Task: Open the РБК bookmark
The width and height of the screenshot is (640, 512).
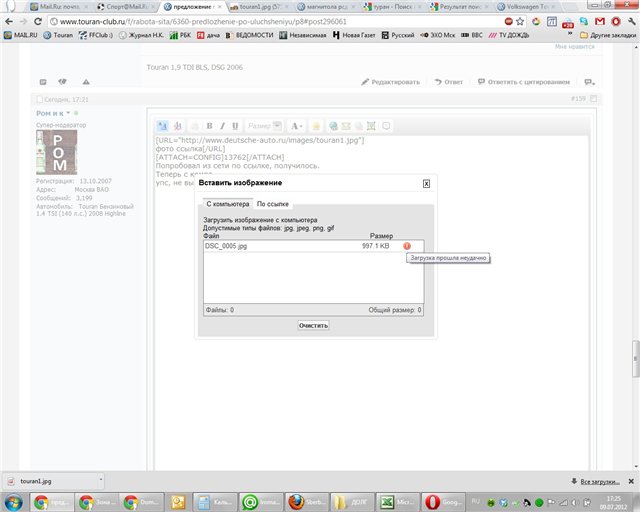Action: tap(180, 35)
